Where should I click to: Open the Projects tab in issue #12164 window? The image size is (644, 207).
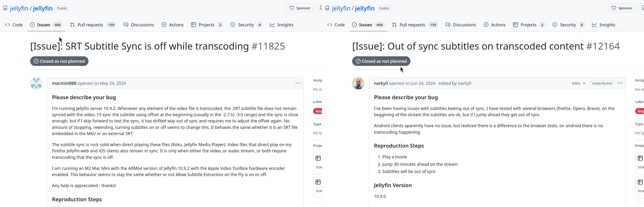[529, 25]
